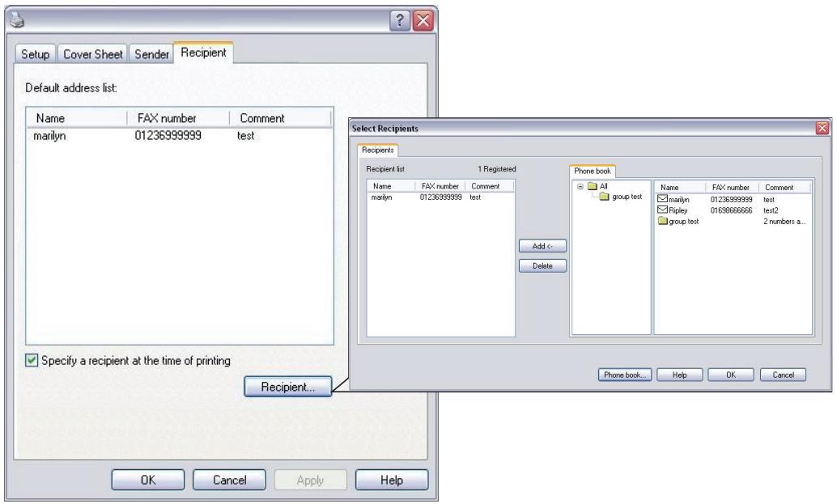Click FAX number header in Phone book list
Image resolution: width=837 pixels, height=504 pixels.
731,187
